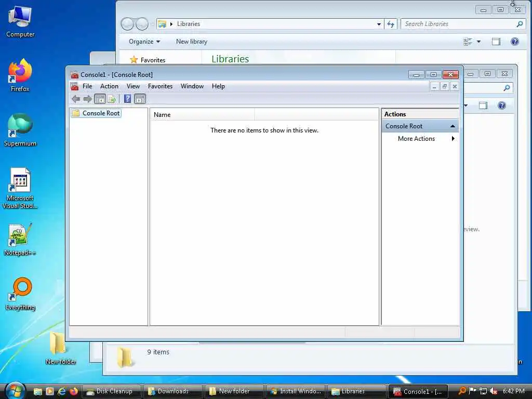Select New folder on the desktop
532x399 pixels.
tap(60, 348)
